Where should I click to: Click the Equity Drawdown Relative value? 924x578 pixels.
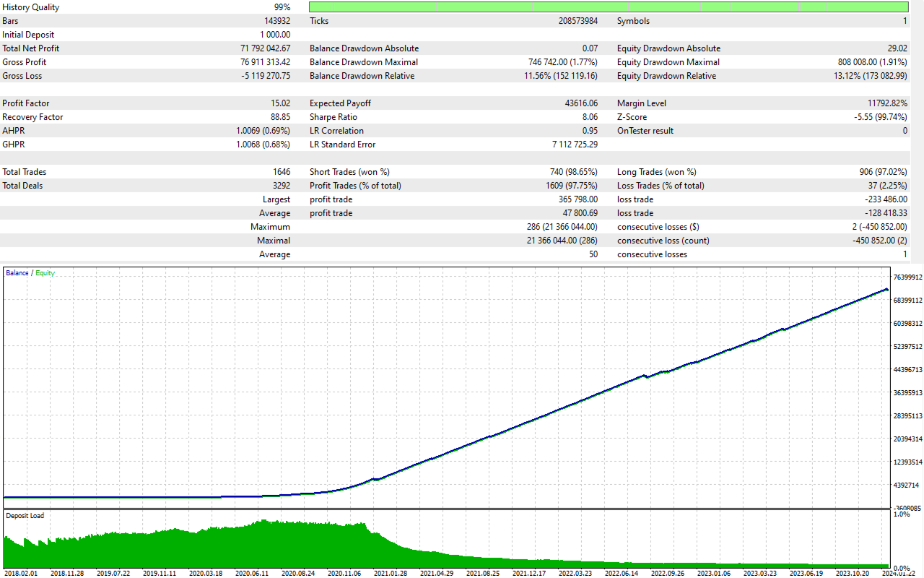870,76
